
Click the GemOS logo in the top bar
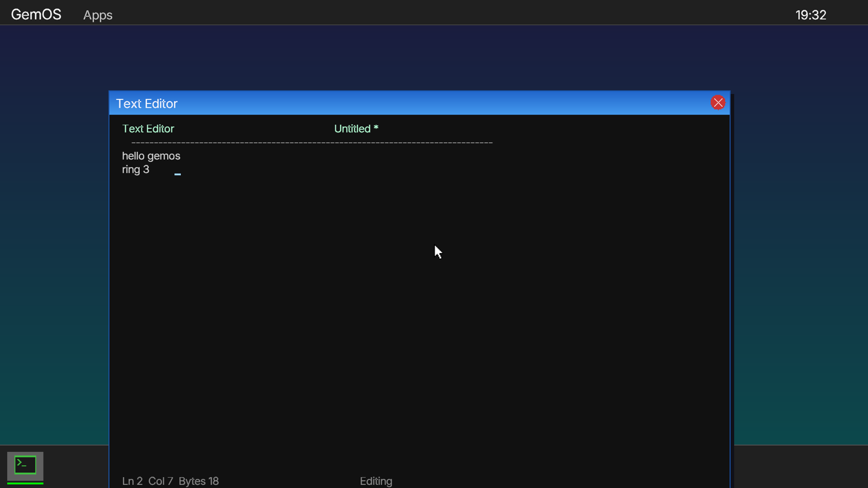36,14
